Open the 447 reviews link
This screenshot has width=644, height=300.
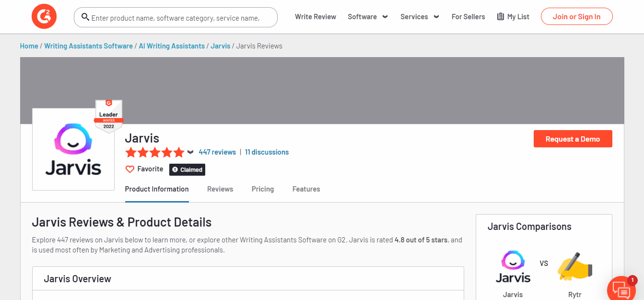[217, 152]
